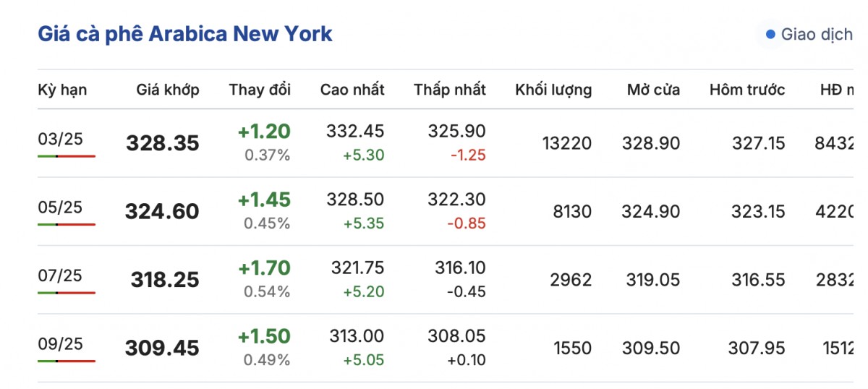Screen dimensions: 868x389
Task: Select the Thấp nhất column header
Action: [450, 90]
